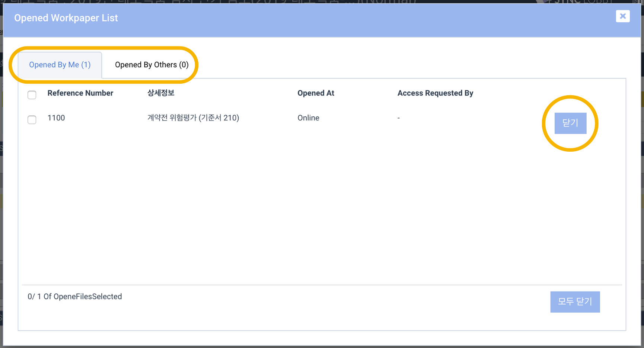Close the Opened Workpaper List dialog
The image size is (644, 348).
623,16
